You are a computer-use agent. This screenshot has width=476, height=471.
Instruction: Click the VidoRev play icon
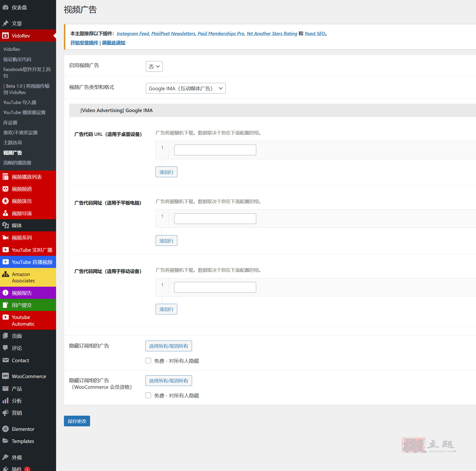(x=5, y=36)
